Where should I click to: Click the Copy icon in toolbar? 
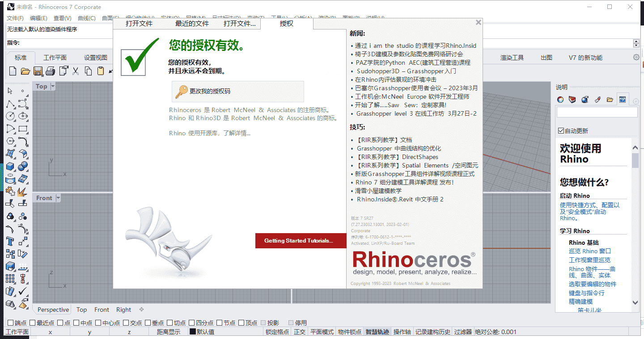[x=88, y=71]
